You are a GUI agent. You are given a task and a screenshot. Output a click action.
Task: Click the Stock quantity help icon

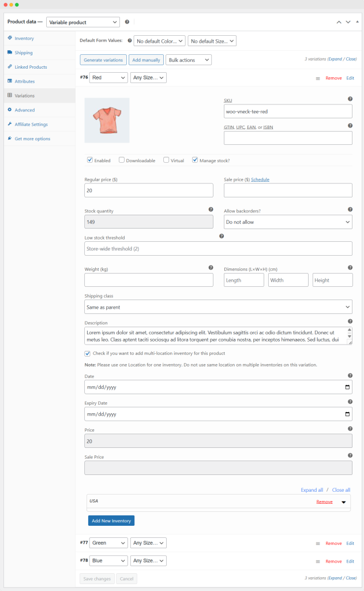coord(211,210)
